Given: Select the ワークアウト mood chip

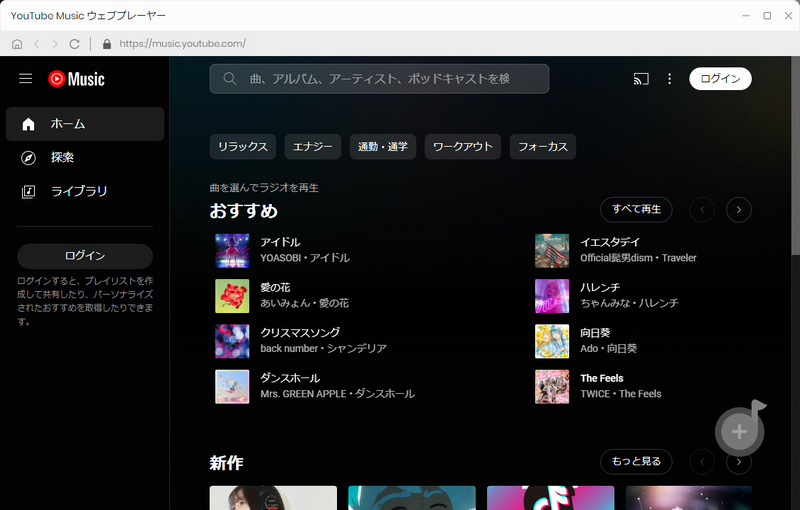Looking at the screenshot, I should 463,147.
